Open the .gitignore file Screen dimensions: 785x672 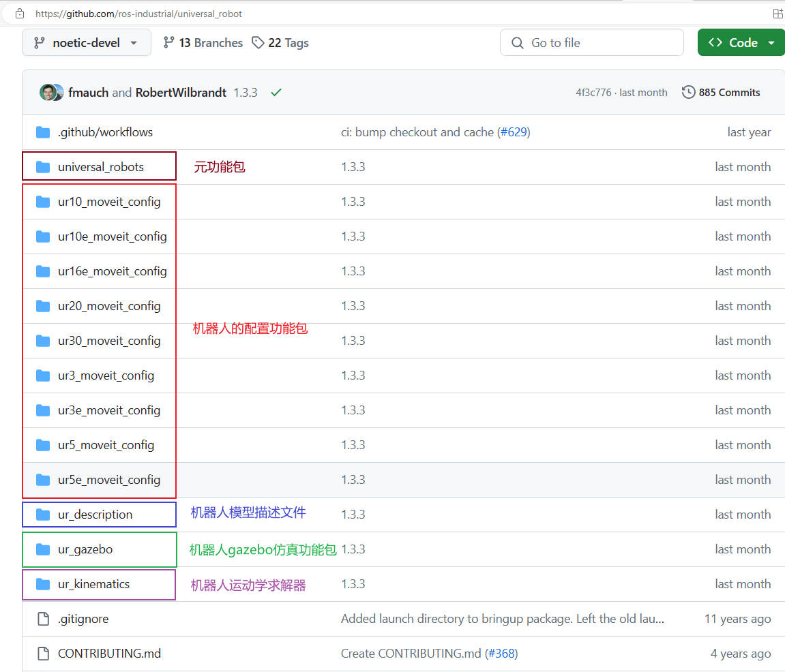[x=83, y=619]
